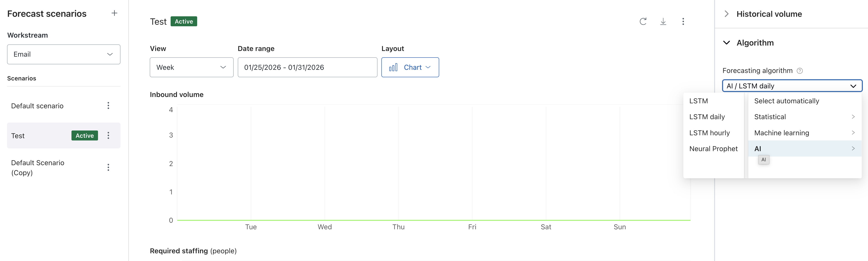Click the Forecasting algorithm help icon
The height and width of the screenshot is (261, 868).
coord(799,71)
